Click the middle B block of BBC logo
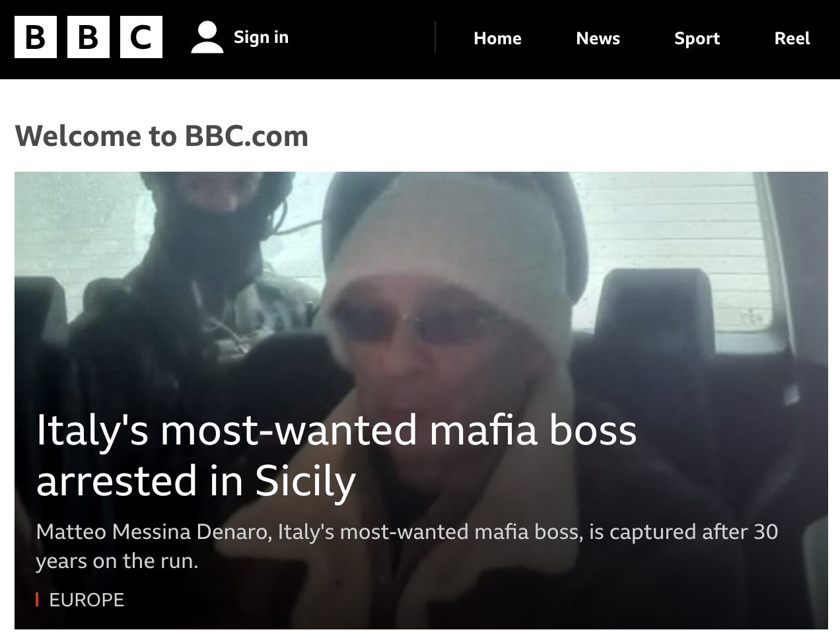840x638 pixels. (x=88, y=37)
